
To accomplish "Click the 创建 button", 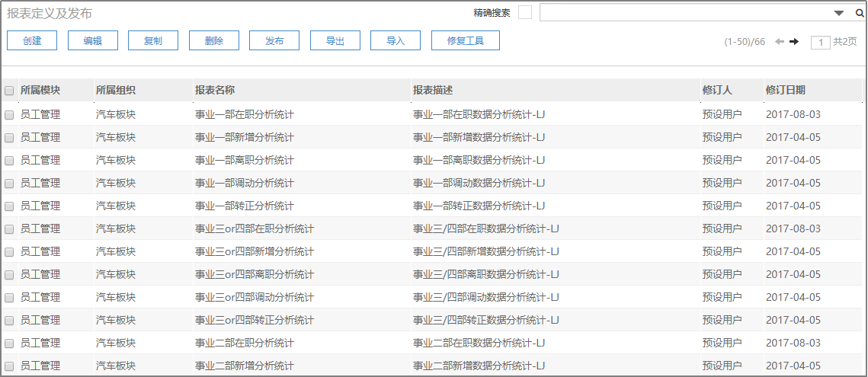I will pos(32,41).
